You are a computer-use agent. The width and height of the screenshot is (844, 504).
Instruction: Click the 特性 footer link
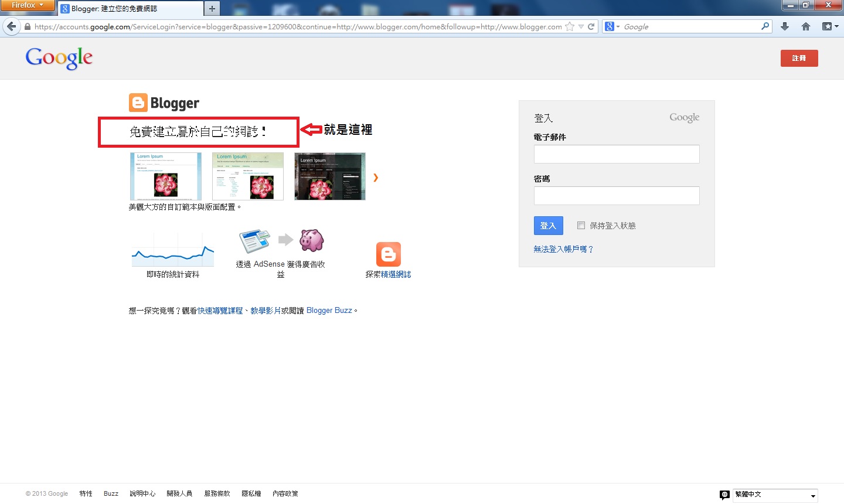coord(86,493)
